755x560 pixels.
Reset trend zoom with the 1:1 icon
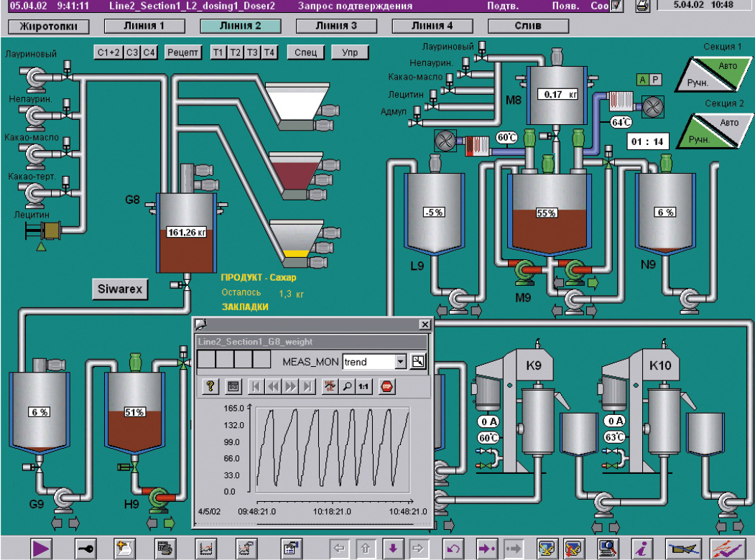pos(363,386)
